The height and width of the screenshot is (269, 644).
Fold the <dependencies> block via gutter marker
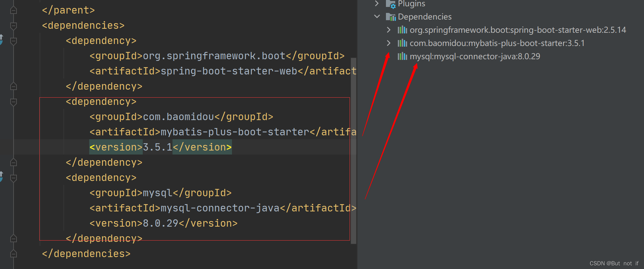tap(14, 25)
